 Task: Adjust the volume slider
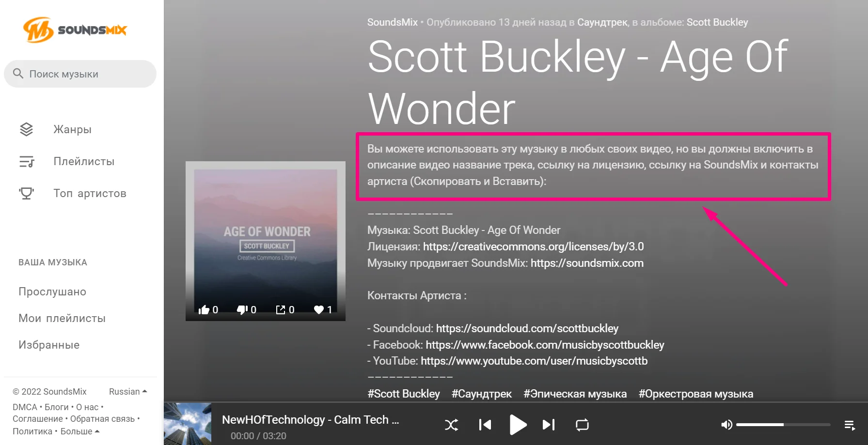coord(783,425)
